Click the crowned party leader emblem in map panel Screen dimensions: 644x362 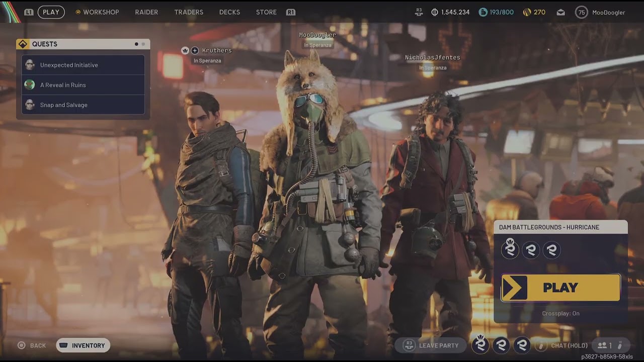coord(510,249)
